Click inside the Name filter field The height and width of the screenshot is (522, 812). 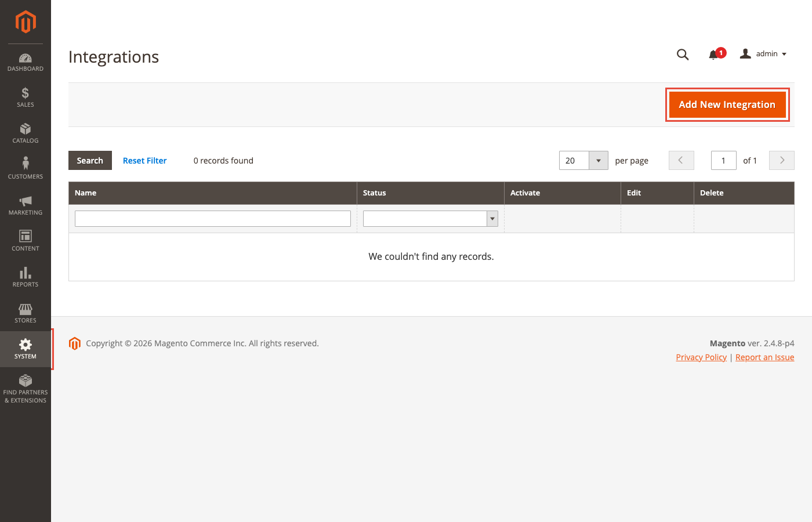coord(212,218)
